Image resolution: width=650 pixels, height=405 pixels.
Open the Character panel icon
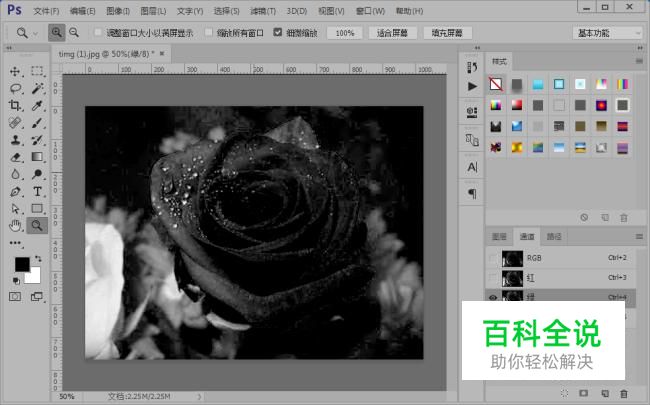tap(472, 167)
